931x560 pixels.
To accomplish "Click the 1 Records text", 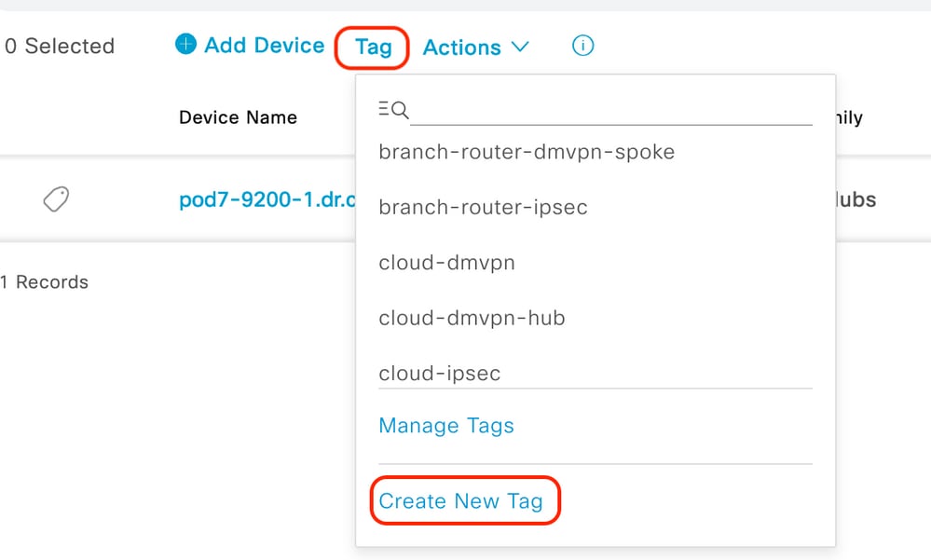I will click(45, 282).
